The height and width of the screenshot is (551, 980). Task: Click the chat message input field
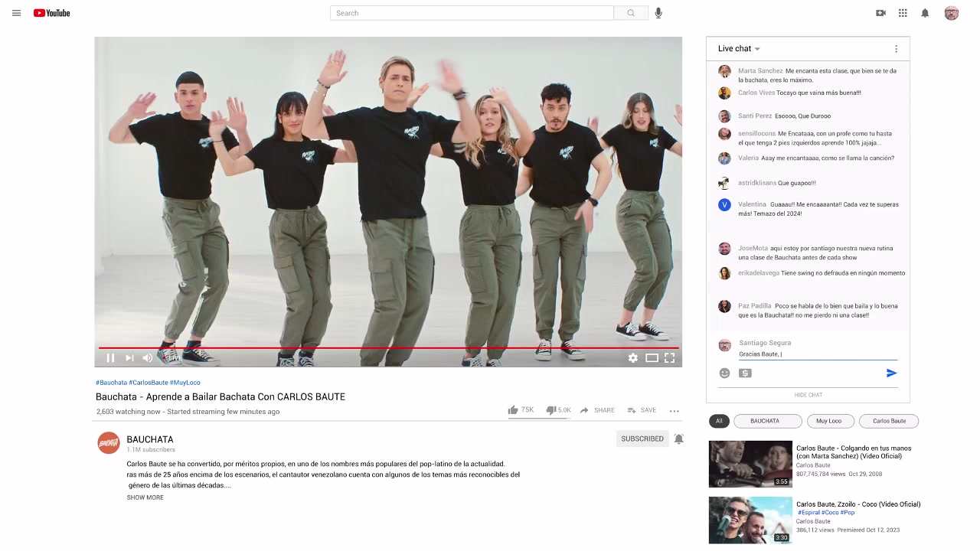pyautogui.click(x=818, y=354)
